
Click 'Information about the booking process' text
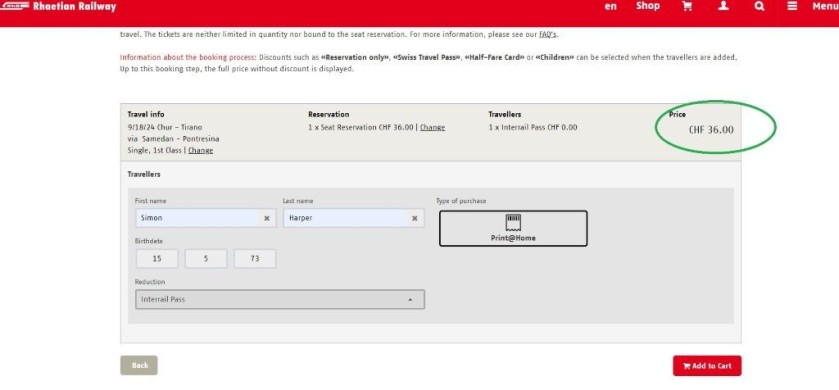188,57
